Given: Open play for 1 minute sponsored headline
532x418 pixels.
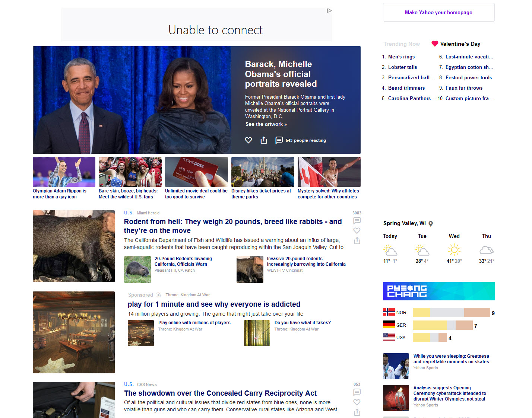Looking at the screenshot, I should [214, 304].
